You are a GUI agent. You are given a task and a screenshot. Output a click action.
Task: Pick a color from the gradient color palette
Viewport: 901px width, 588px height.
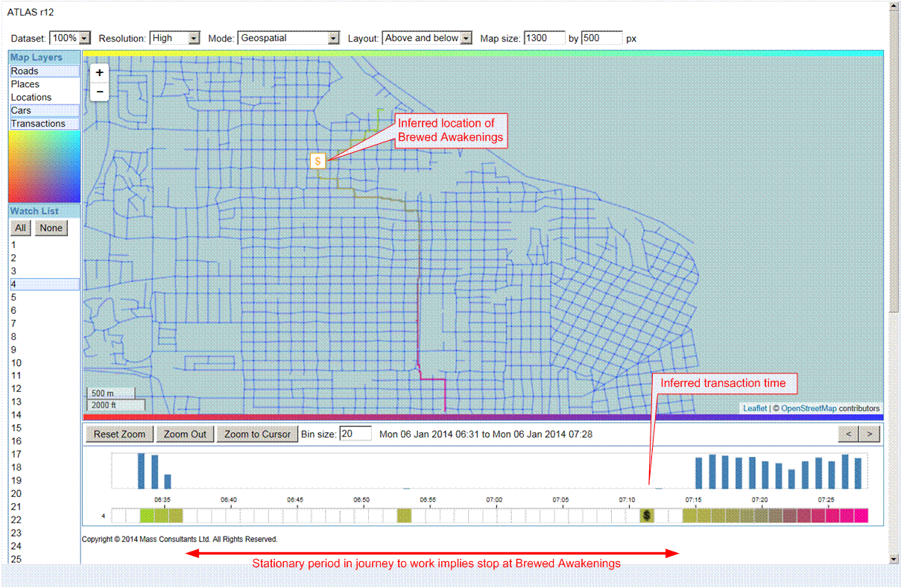click(44, 166)
